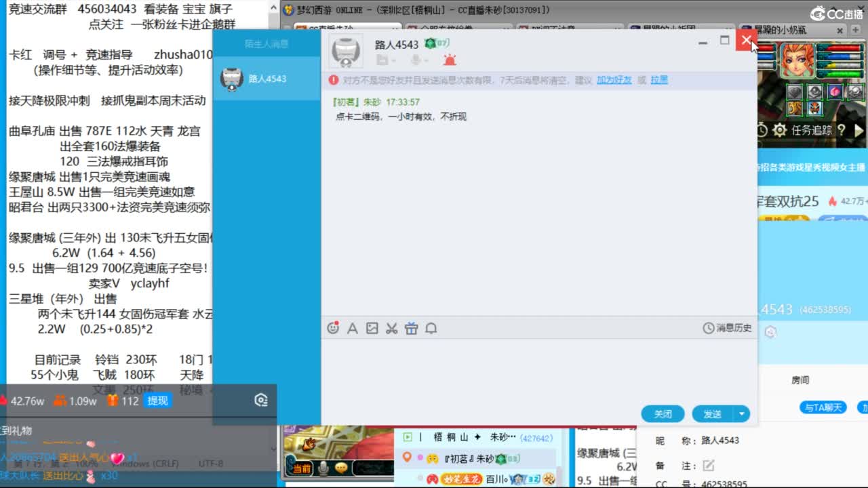Select 路人4543 in stranger message list
868x488 pixels.
pos(267,79)
